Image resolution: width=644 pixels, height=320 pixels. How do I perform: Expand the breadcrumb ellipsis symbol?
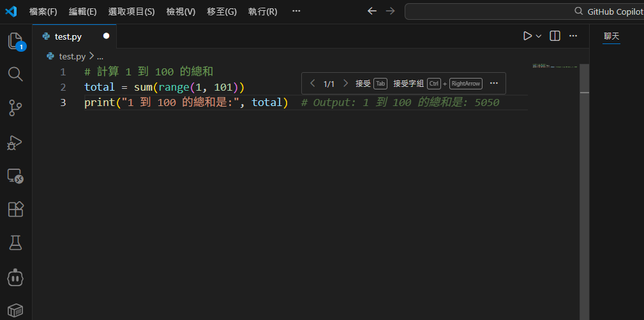(x=100, y=57)
